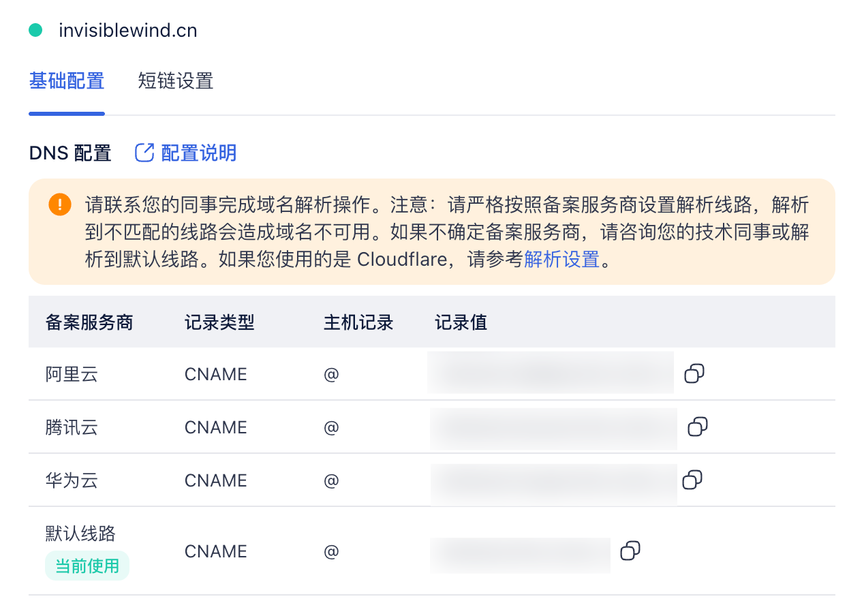The width and height of the screenshot is (864, 616).
Task: Click the 备案服务商 column header
Action: 89,322
